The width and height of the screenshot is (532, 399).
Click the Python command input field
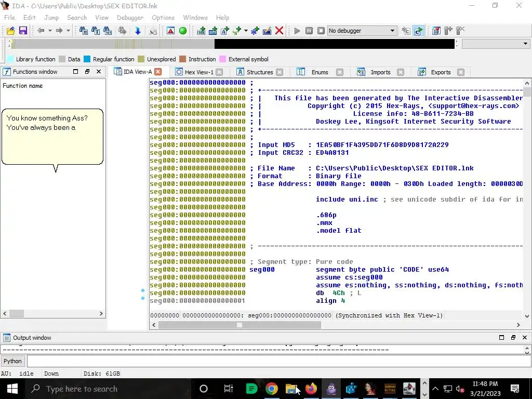click(x=278, y=361)
